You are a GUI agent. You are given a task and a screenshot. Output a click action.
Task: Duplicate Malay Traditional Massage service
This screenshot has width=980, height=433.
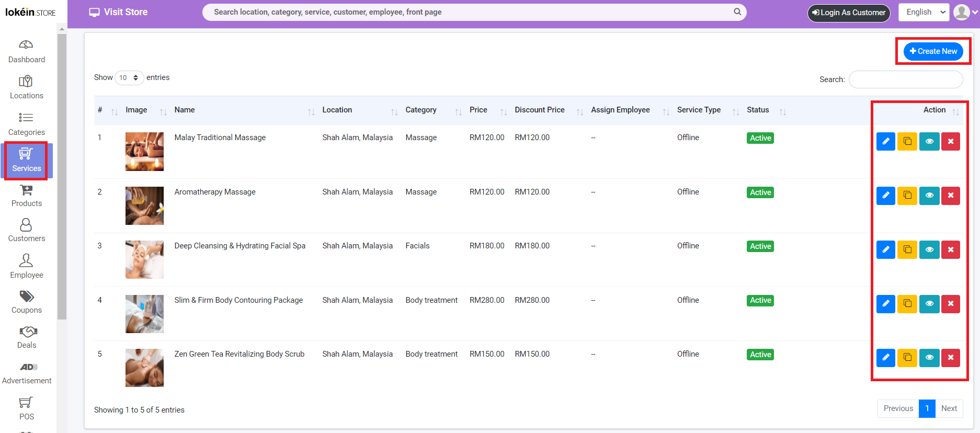pos(907,141)
